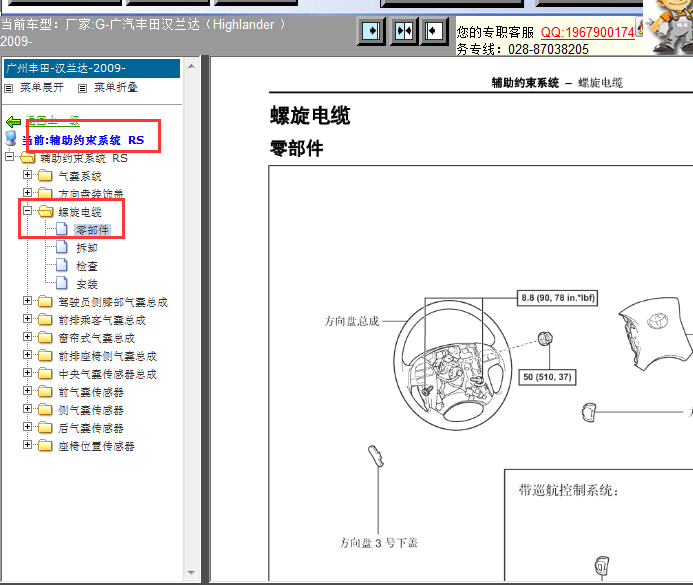Expand the 座椅位置传感器 node
This screenshot has height=585, width=693.
tap(27, 445)
